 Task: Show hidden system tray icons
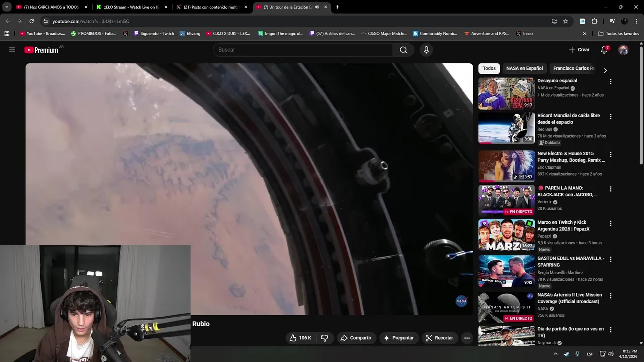(556, 354)
